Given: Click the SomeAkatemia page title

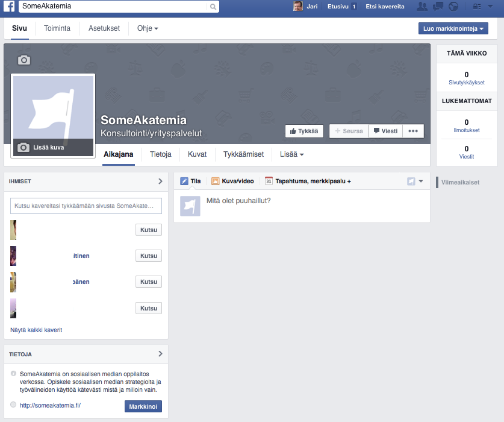Looking at the screenshot, I should tap(143, 120).
